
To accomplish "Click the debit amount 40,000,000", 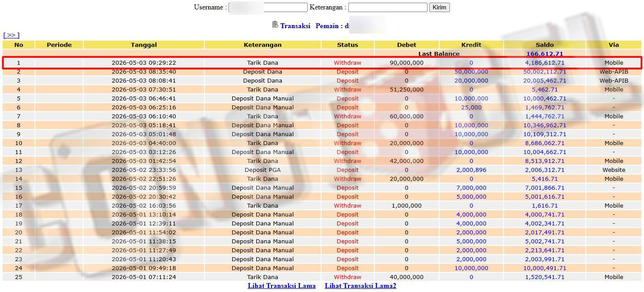I will [407, 277].
